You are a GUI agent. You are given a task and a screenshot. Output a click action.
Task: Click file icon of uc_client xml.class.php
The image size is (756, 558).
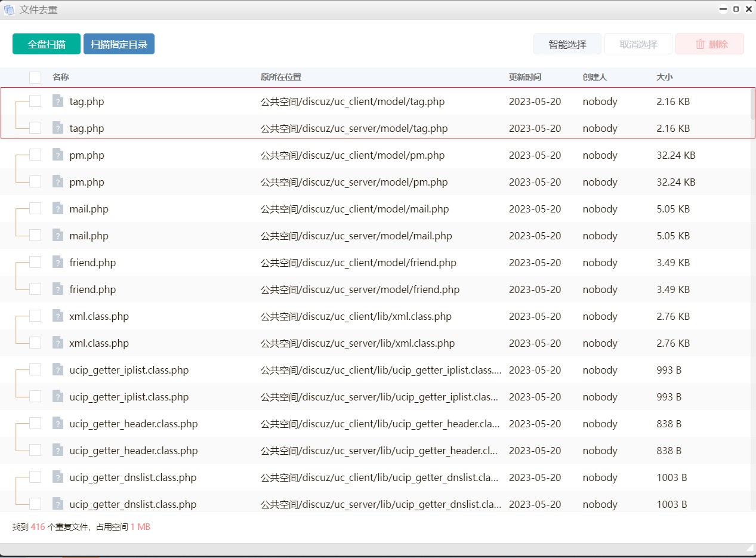57,316
